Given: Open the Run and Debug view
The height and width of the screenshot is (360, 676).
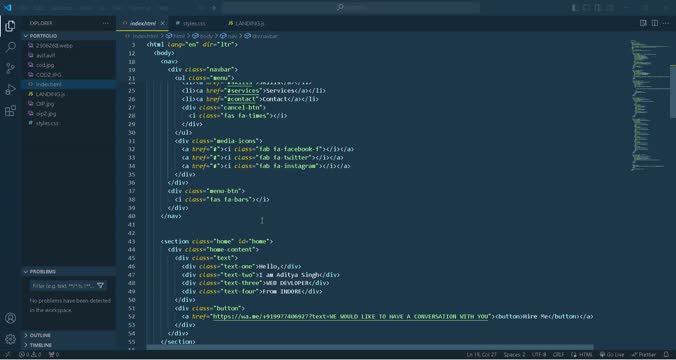Looking at the screenshot, I should tap(10, 89).
